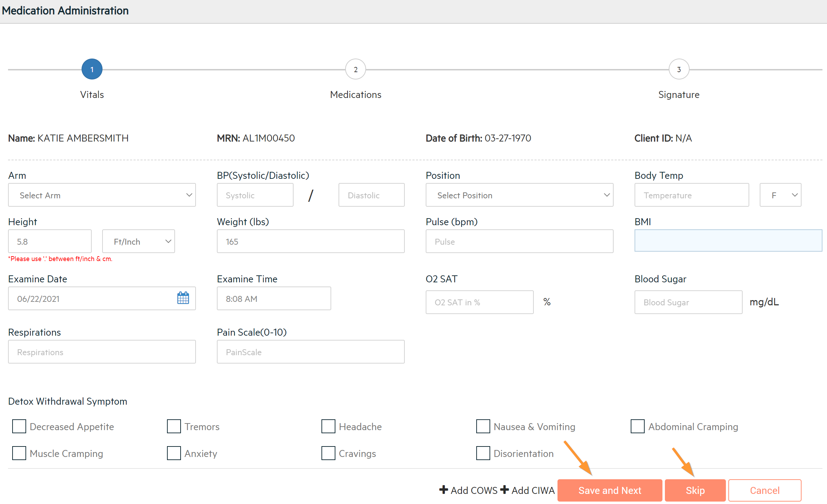Click the Add CIWA plus icon
827x504 pixels.
tap(504, 490)
